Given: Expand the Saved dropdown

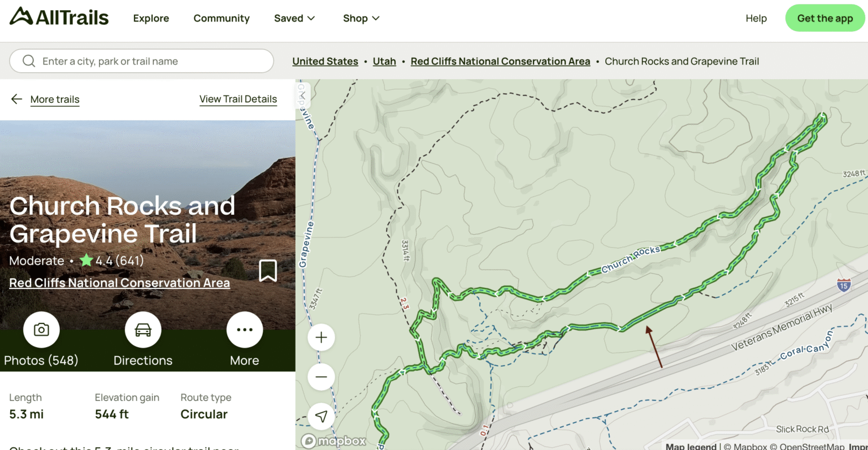Looking at the screenshot, I should (x=294, y=18).
